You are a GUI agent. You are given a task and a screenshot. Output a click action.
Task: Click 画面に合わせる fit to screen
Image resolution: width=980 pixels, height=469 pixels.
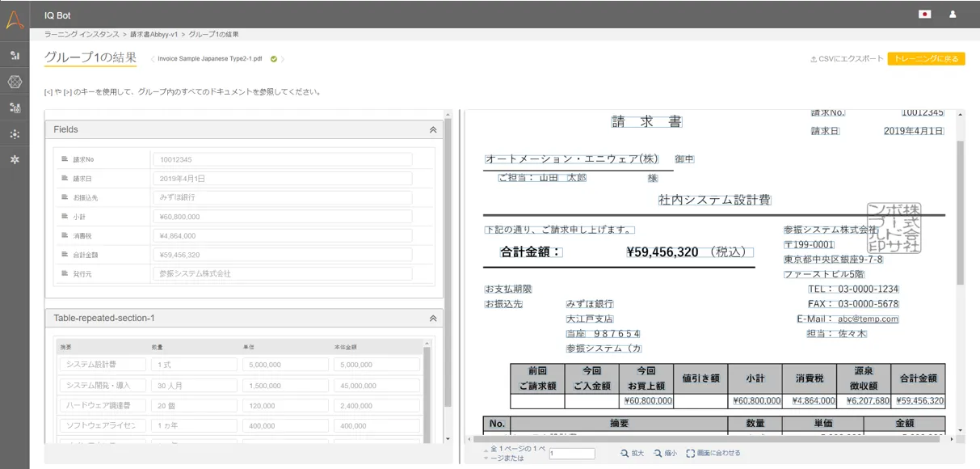[x=713, y=454]
